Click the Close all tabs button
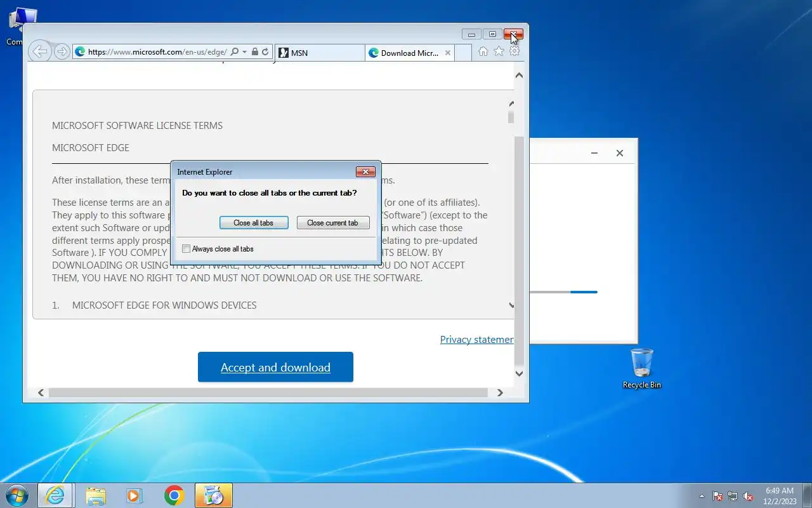Screen dimensions: 812x508 [254, 223]
